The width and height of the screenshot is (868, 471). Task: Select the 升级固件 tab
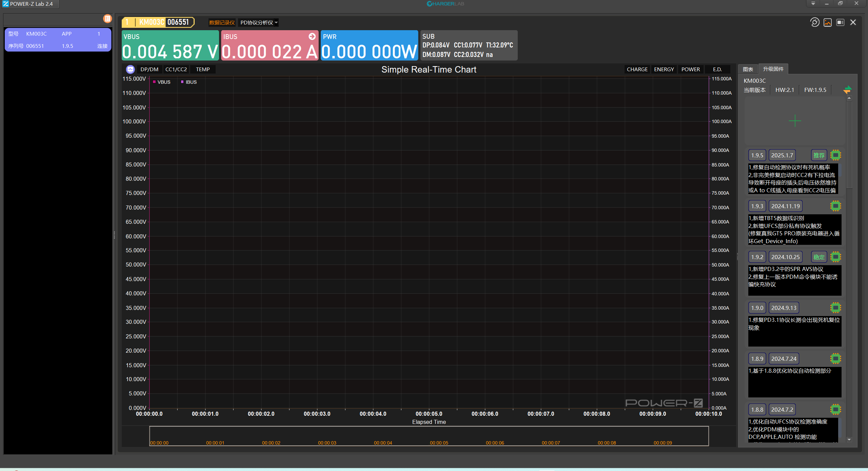[773, 69]
